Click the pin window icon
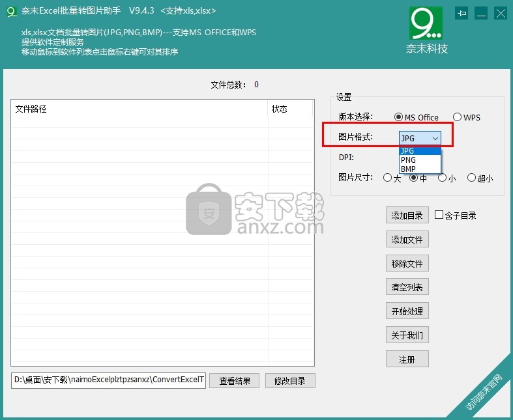Image resolution: width=513 pixels, height=420 pixels. [x=462, y=14]
